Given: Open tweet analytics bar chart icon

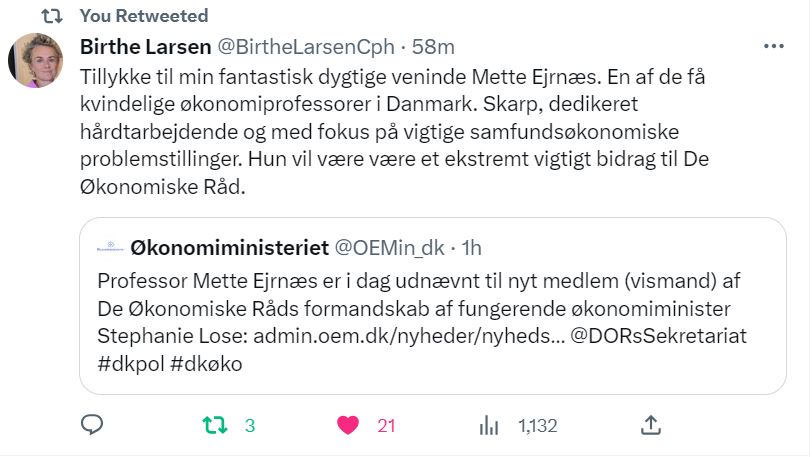Looking at the screenshot, I should point(489,425).
